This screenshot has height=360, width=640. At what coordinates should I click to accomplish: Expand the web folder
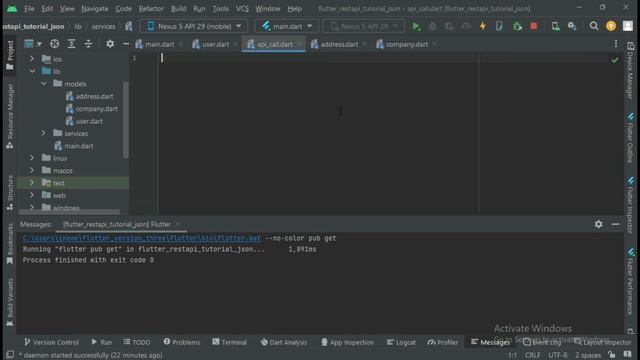click(x=32, y=195)
